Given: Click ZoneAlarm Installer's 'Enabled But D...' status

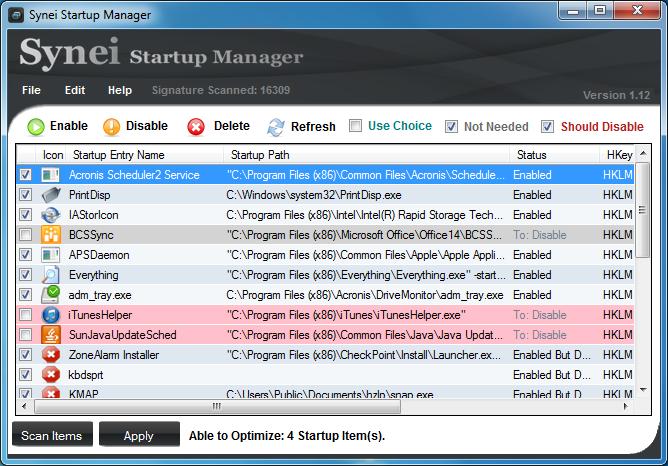Looking at the screenshot, I should 552,355.
